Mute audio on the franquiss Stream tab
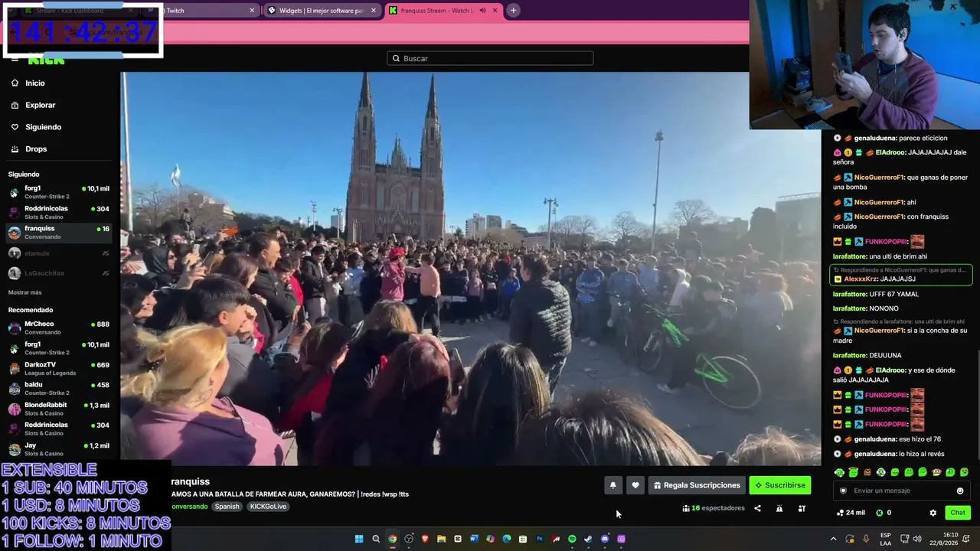Image resolution: width=980 pixels, height=551 pixels. (x=482, y=11)
